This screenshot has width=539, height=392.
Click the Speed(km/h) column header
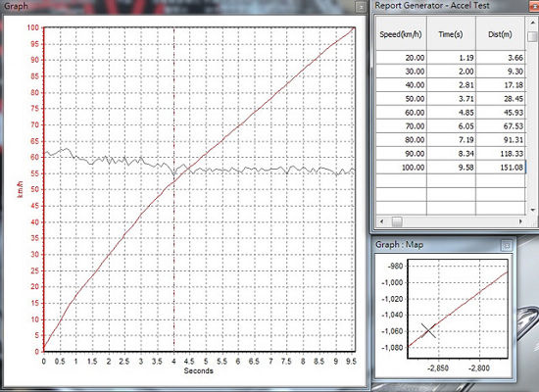(x=401, y=34)
